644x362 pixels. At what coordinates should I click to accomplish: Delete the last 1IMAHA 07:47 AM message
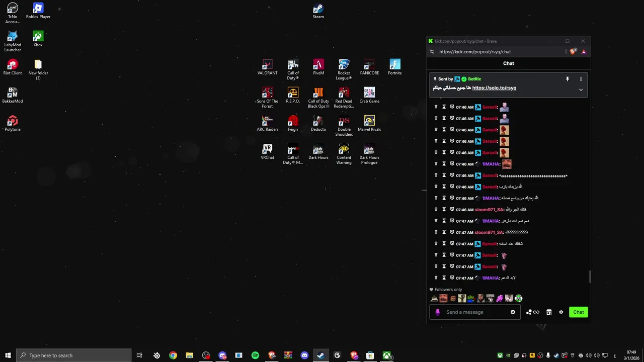pos(436,278)
